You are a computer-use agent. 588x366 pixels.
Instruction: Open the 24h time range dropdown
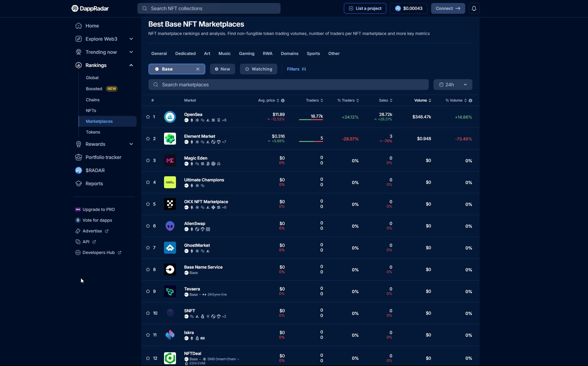pyautogui.click(x=453, y=85)
